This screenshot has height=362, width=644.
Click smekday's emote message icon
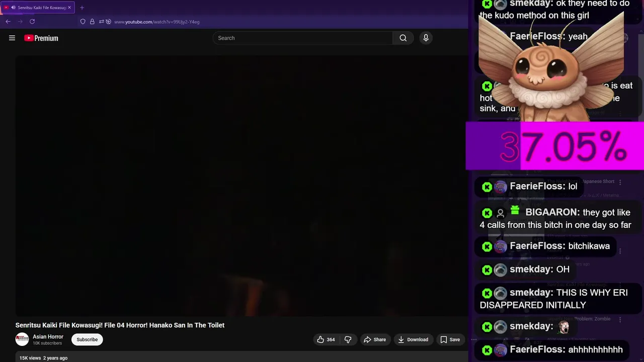563,327
